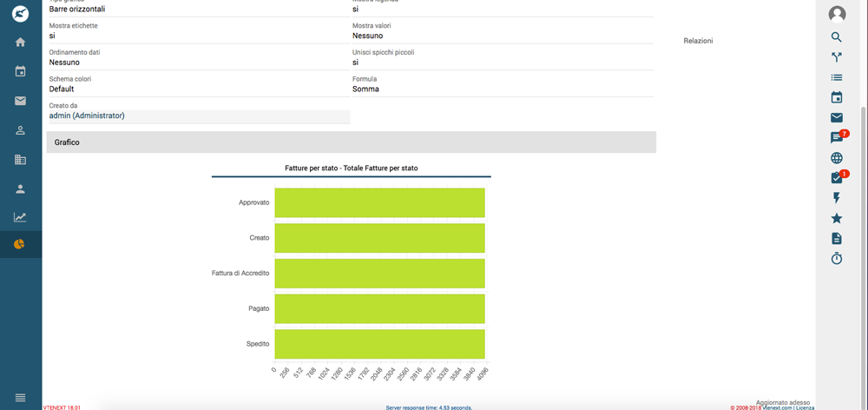Screen dimensions: 868x410
Task: Click the Approvato axis label
Action: coord(254,202)
